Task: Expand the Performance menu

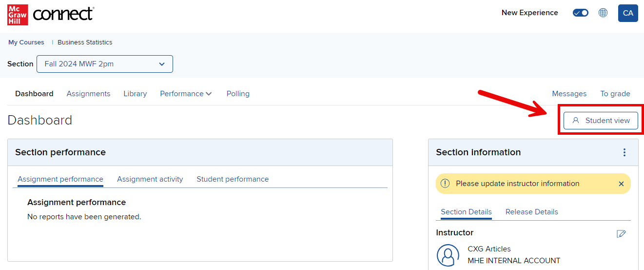Action: click(x=186, y=94)
